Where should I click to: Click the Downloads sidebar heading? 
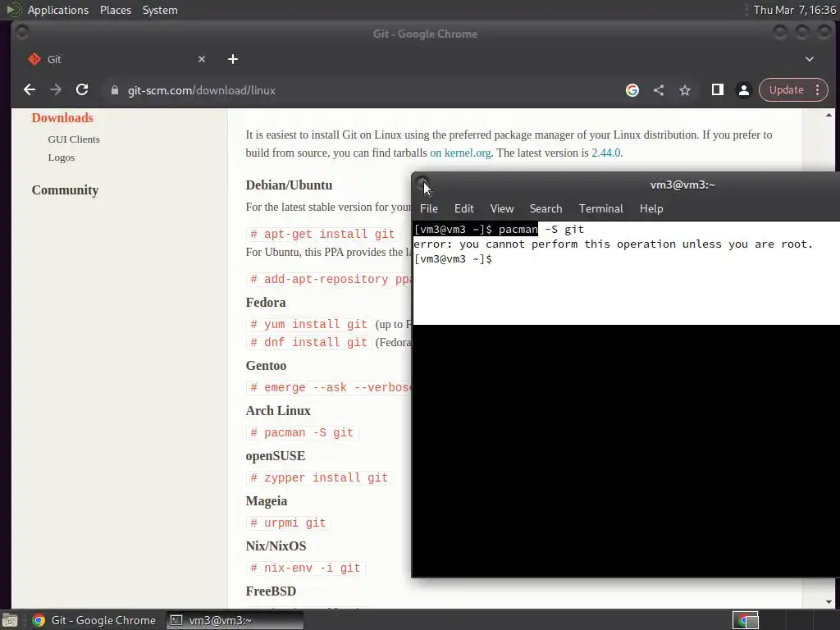click(62, 118)
